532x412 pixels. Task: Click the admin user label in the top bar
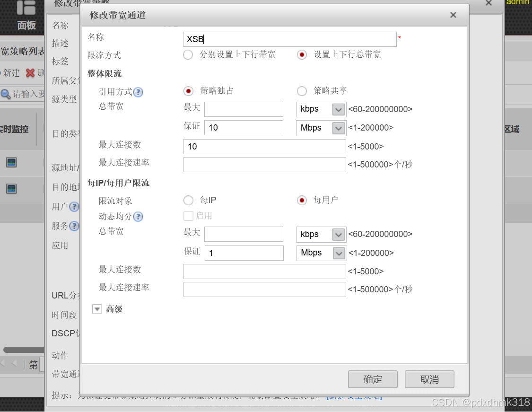click(518, 2)
